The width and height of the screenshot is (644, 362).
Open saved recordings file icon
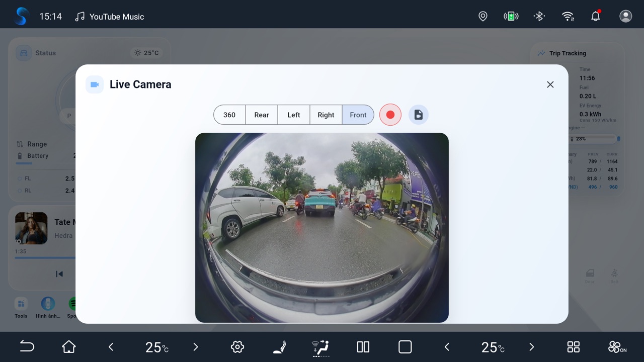tap(419, 115)
